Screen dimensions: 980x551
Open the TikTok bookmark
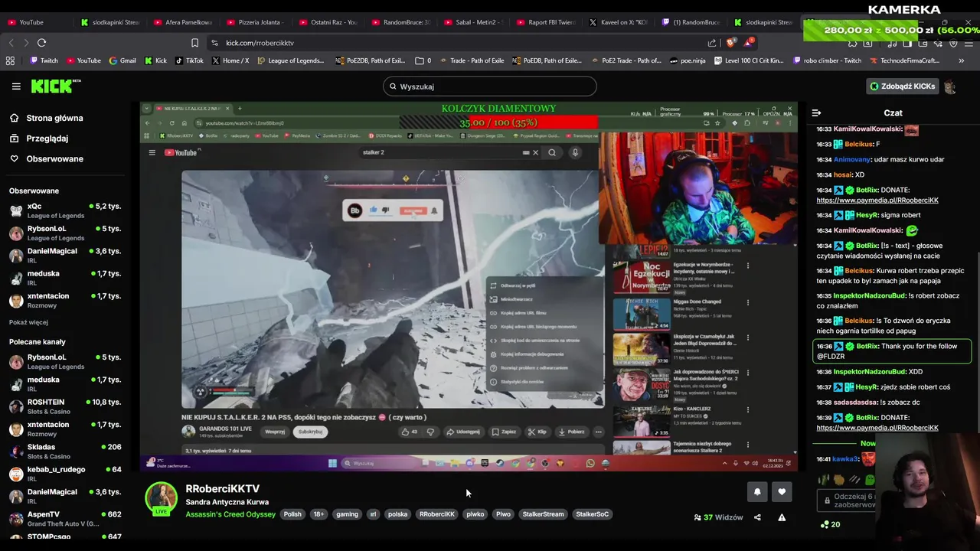click(x=189, y=60)
